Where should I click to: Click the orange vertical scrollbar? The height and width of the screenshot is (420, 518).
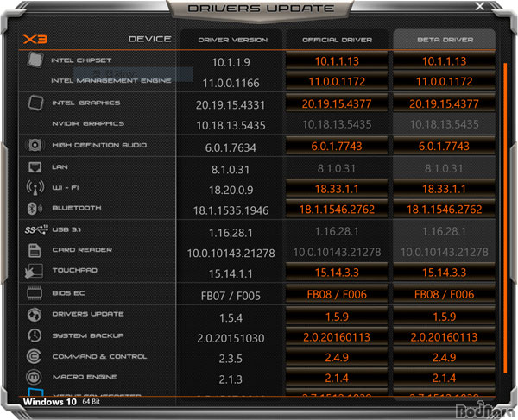pyautogui.click(x=505, y=217)
